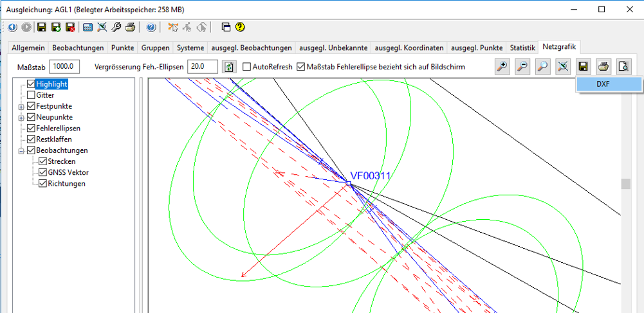Uncheck the Fehlerellipsen checkbox

31,129
